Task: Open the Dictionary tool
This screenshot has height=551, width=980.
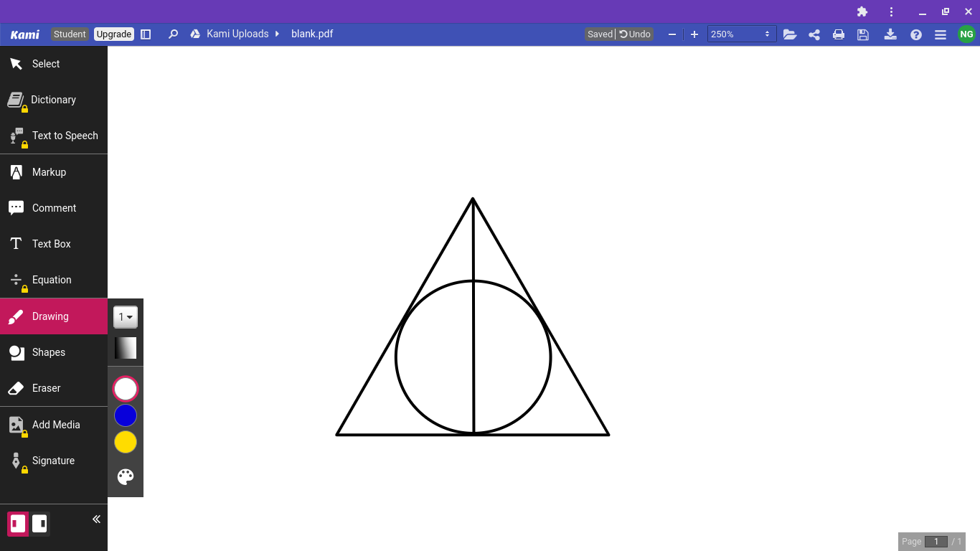Action: [x=54, y=100]
